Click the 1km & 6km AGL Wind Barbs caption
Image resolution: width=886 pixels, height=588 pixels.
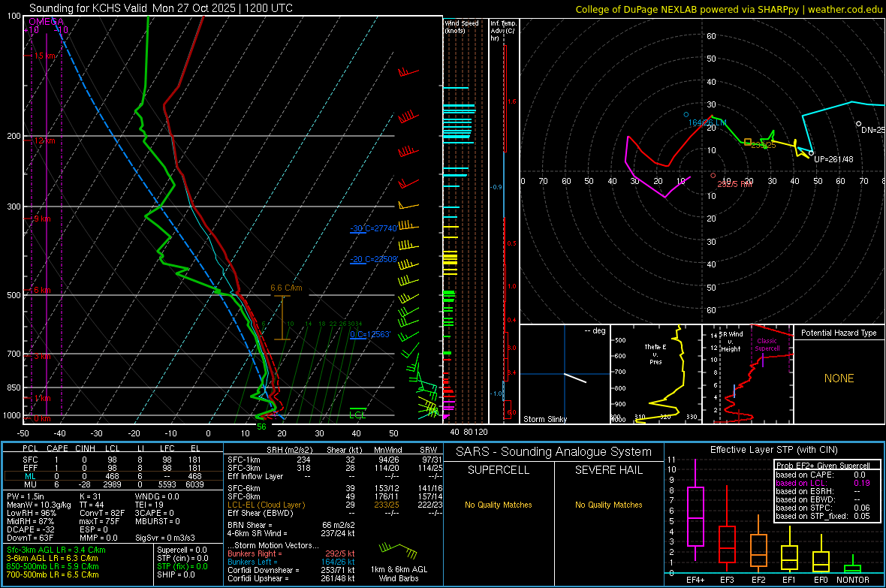(399, 574)
